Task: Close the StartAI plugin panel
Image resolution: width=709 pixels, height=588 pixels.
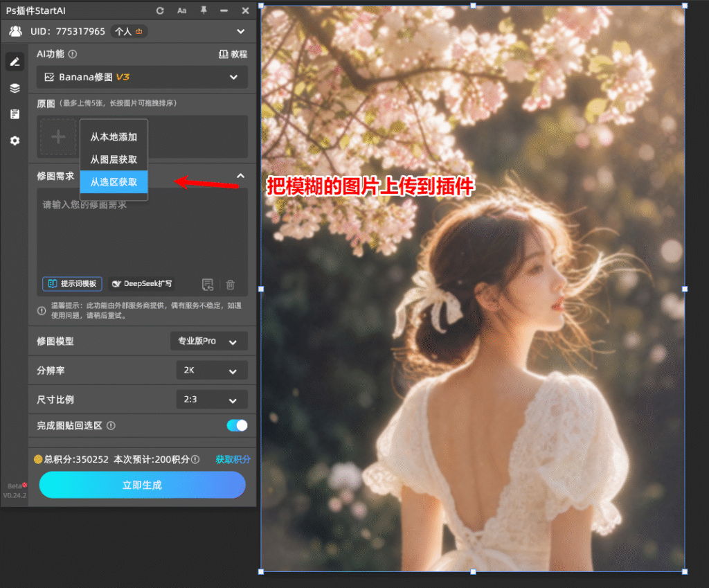Action: tap(246, 11)
